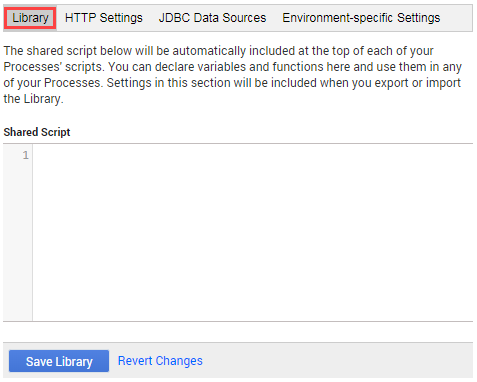The width and height of the screenshot is (477, 382).
Task: Click the description paragraph starting 'The shared script below'
Action: (x=233, y=75)
